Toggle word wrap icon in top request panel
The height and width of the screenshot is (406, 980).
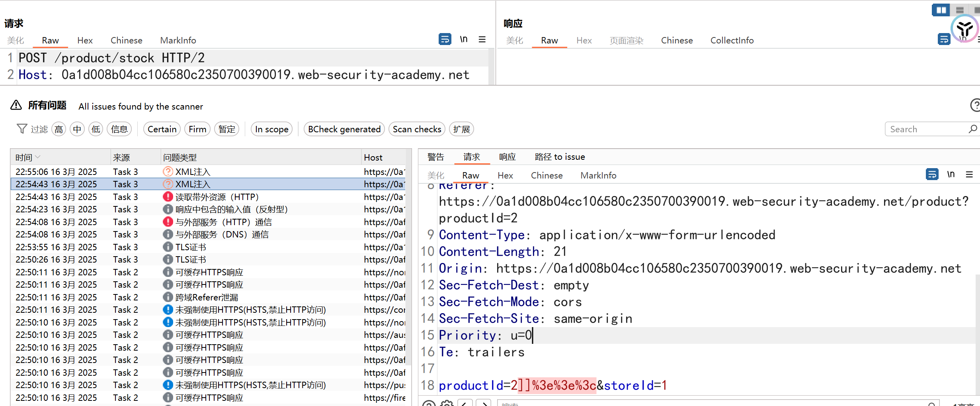445,39
